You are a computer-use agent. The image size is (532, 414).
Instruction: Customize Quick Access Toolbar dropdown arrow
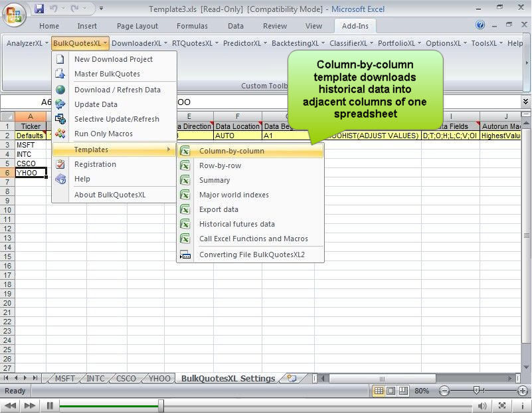[101, 9]
